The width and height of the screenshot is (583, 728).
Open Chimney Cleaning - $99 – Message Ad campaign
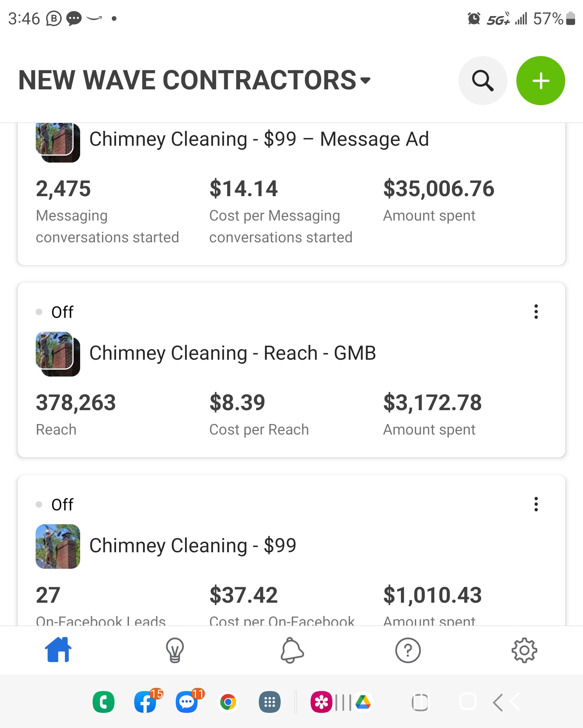(259, 139)
